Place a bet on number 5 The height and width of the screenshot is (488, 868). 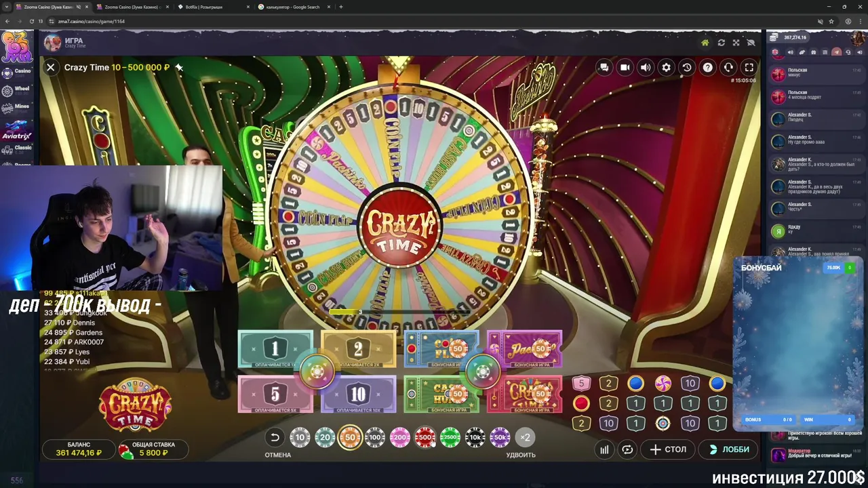pos(275,394)
